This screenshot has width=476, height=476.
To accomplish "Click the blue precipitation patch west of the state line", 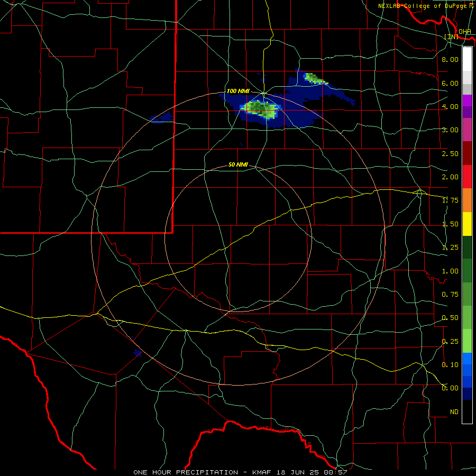I will 161,117.
